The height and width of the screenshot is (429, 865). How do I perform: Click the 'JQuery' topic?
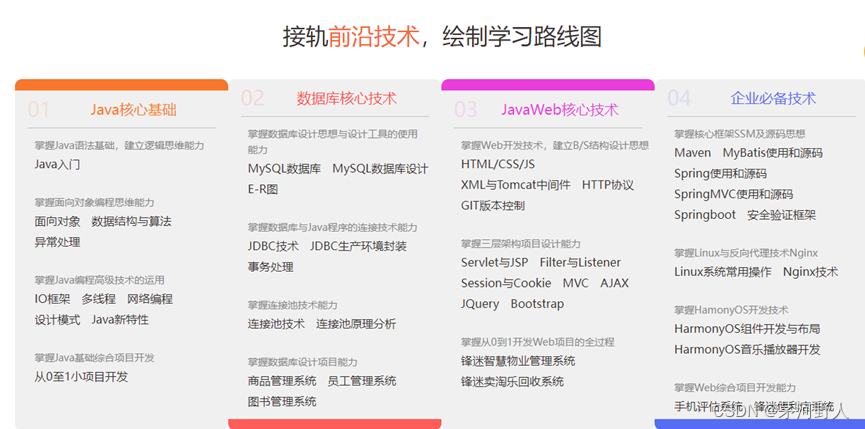480,304
